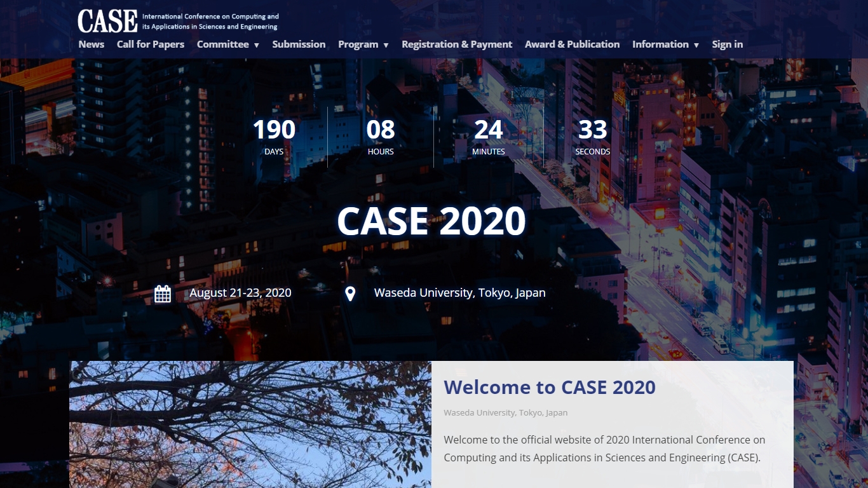Click the August 21-23, 2020 date text

pyautogui.click(x=240, y=293)
